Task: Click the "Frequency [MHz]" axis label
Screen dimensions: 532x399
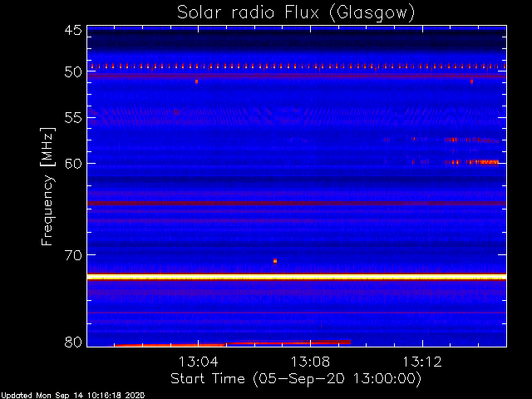Action: click(x=47, y=186)
